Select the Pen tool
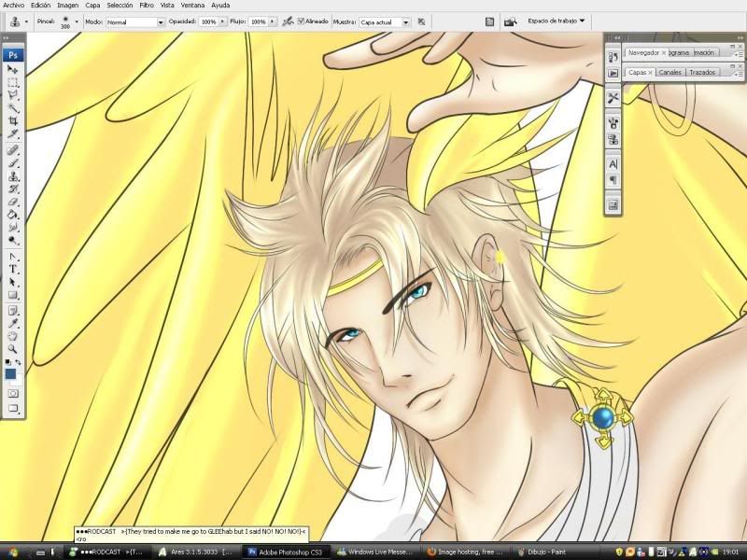Image resolution: width=747 pixels, height=560 pixels. click(13, 257)
